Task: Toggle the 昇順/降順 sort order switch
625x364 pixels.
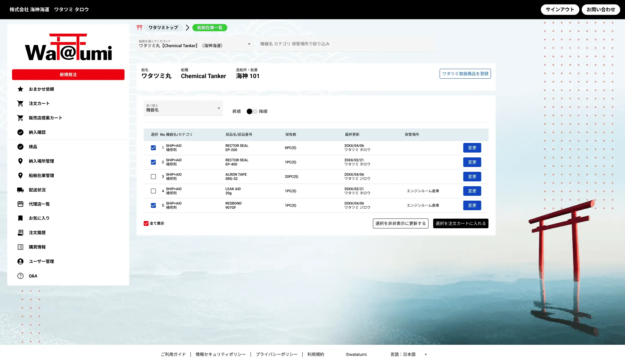Action: point(252,111)
